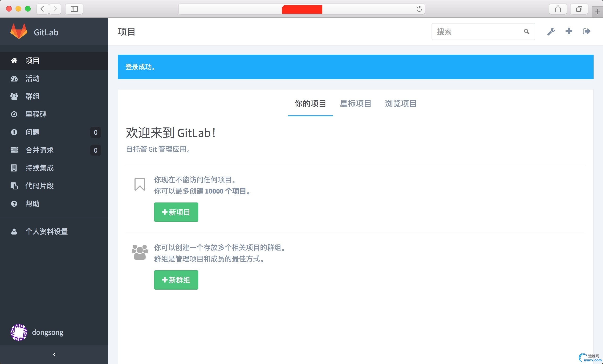603x364 pixels.
Task: Open the 活动 sidebar menu item
Action: point(54,79)
